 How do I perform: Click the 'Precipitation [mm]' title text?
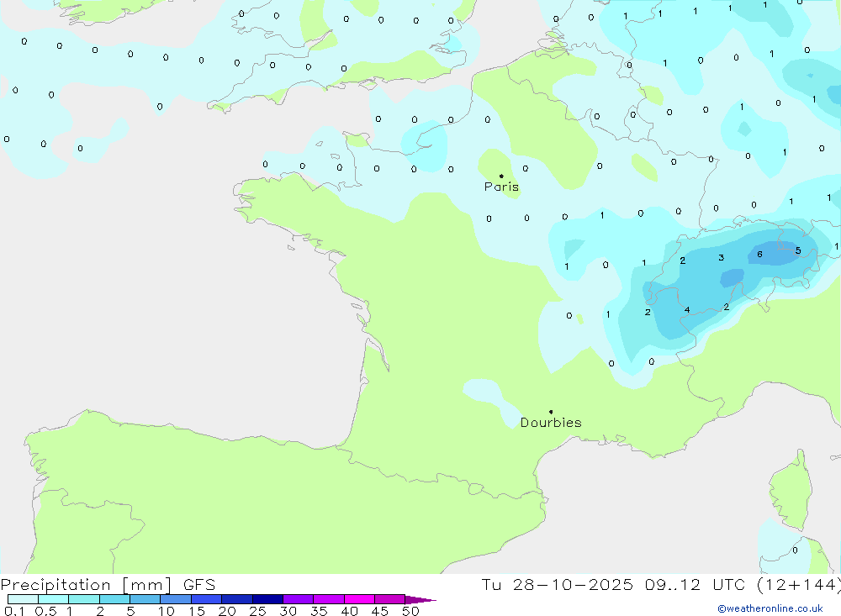point(86,585)
